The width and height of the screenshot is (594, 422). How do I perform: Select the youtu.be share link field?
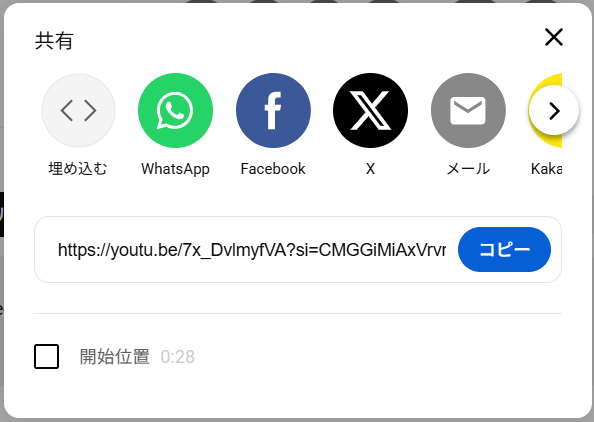pyautogui.click(x=252, y=250)
